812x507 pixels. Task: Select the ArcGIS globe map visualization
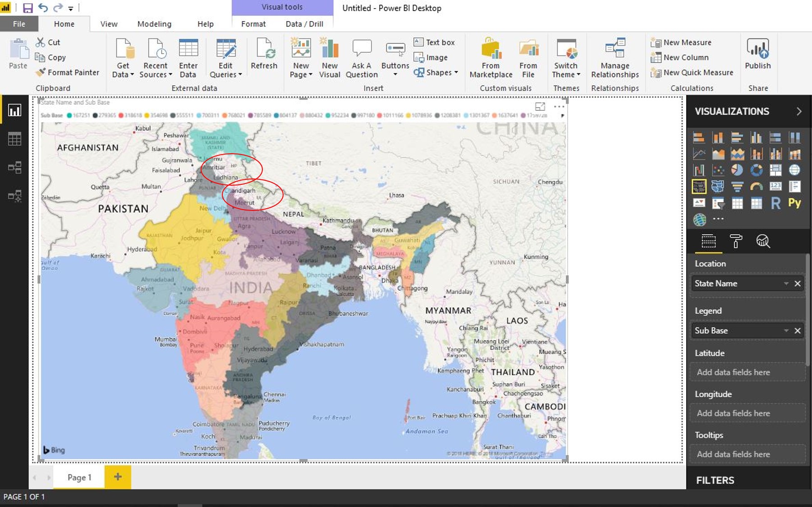699,220
